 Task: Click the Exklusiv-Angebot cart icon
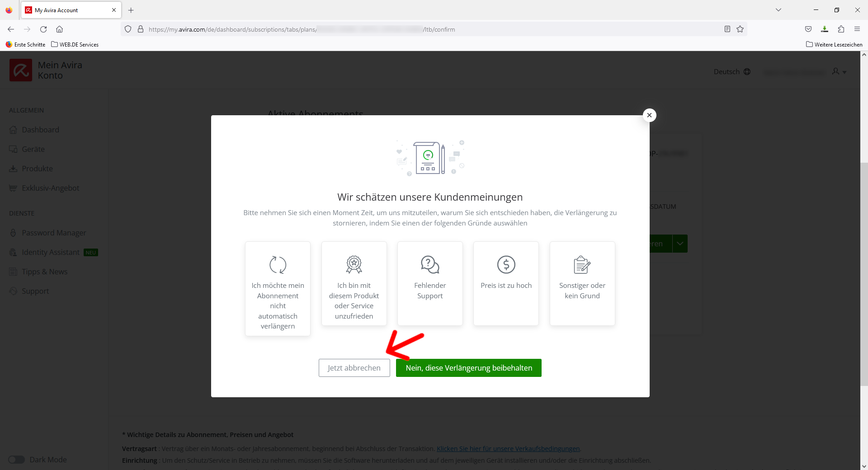[13, 188]
